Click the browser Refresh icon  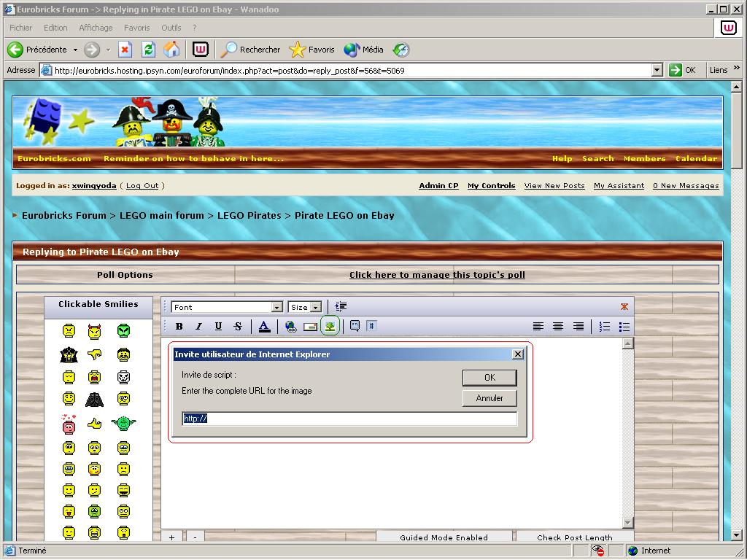[148, 50]
